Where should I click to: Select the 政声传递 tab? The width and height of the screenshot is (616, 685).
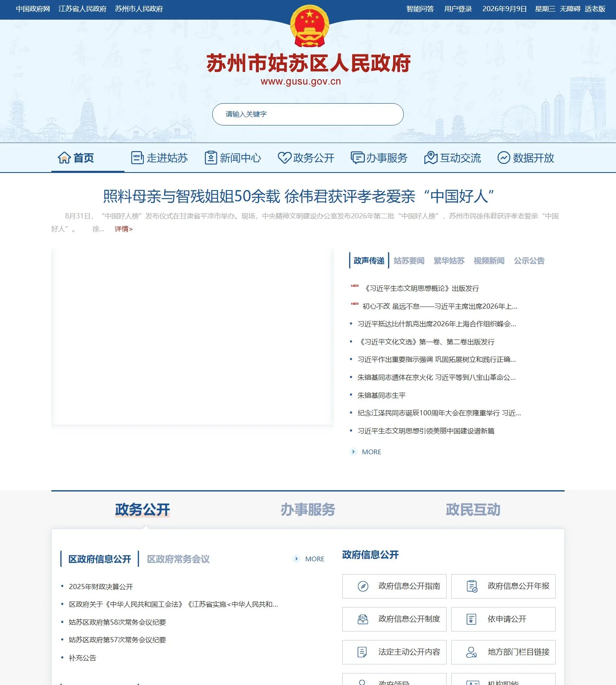click(x=369, y=260)
